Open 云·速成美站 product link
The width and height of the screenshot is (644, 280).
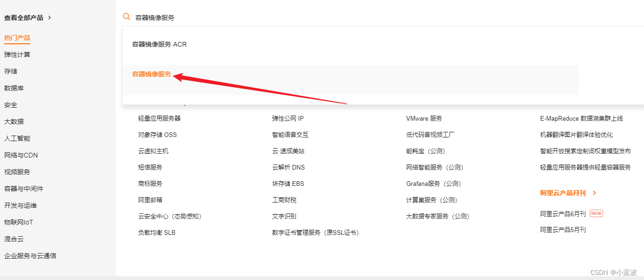coord(288,151)
